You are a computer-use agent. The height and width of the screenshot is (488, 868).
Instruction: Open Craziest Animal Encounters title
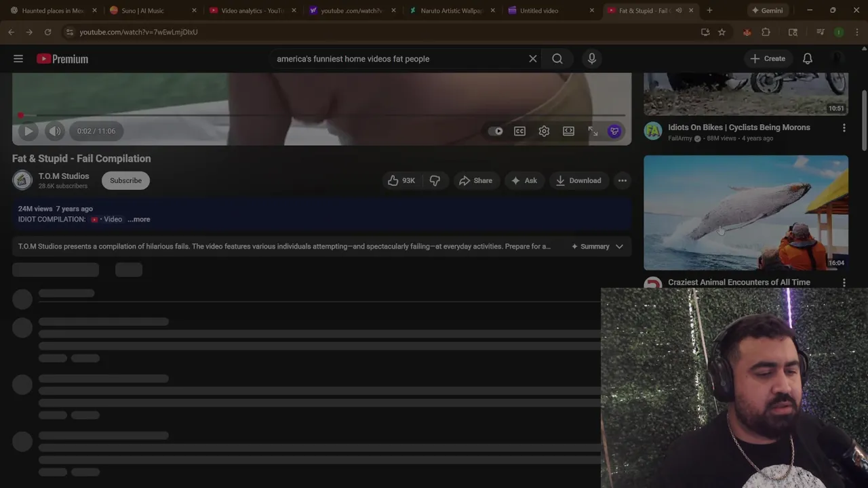tap(739, 282)
